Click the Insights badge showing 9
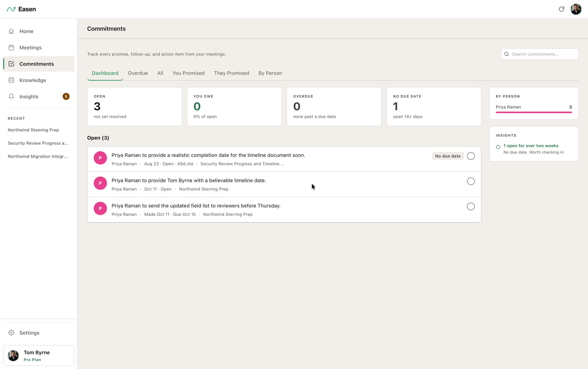Viewport: 588px width, 369px height. click(66, 97)
